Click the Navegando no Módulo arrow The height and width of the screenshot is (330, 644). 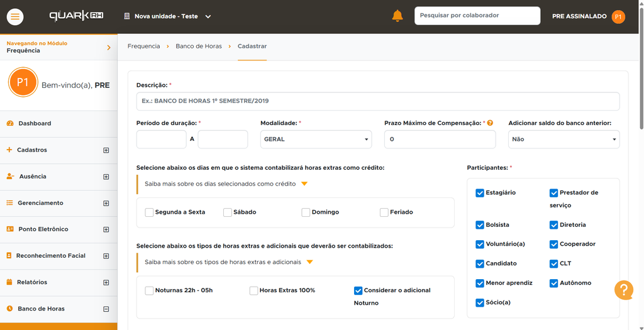(109, 48)
